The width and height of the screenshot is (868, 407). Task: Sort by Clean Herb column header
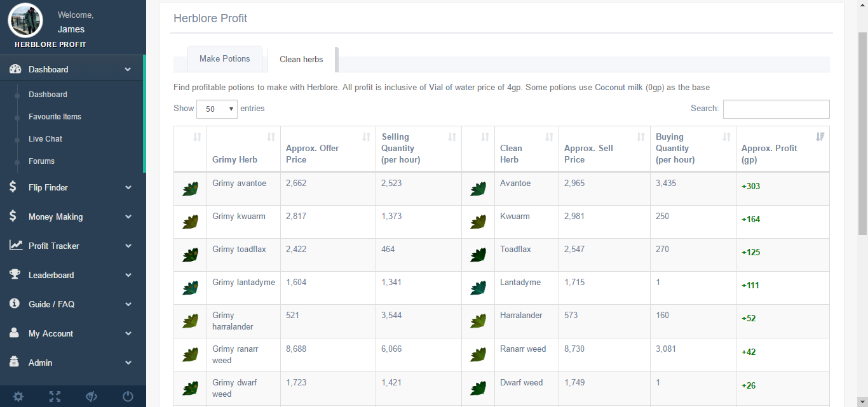point(527,149)
